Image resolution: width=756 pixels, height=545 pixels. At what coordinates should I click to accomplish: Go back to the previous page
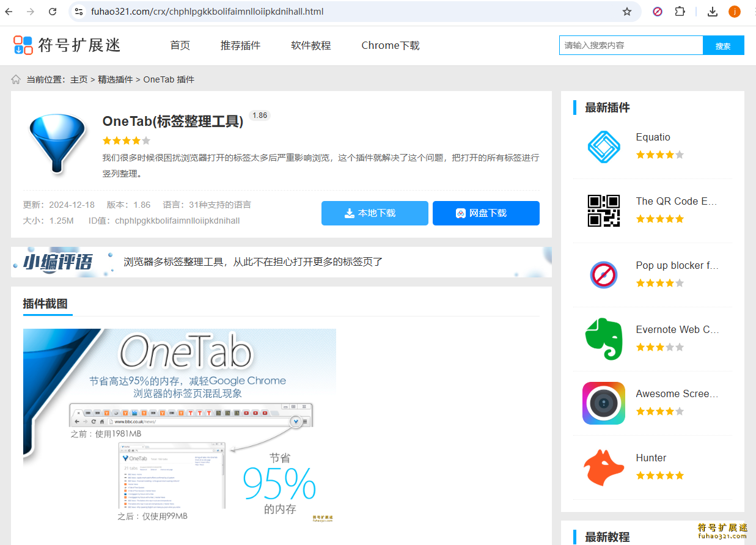(9, 12)
